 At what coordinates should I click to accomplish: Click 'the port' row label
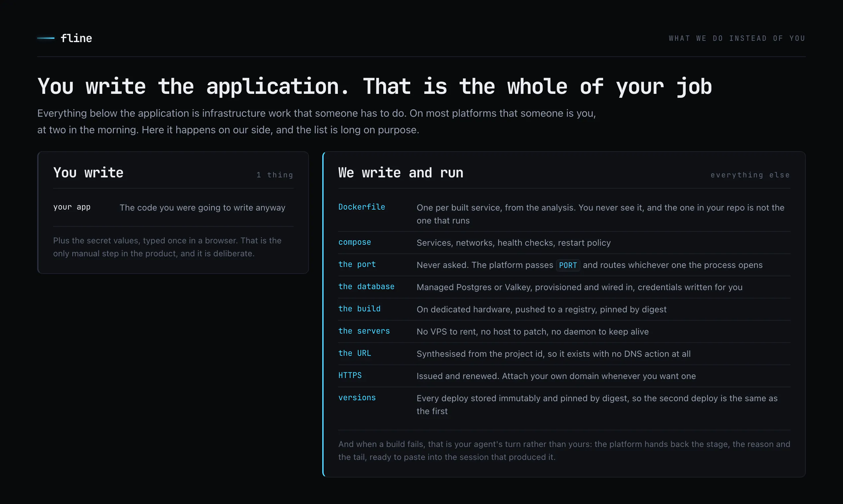[x=357, y=264]
